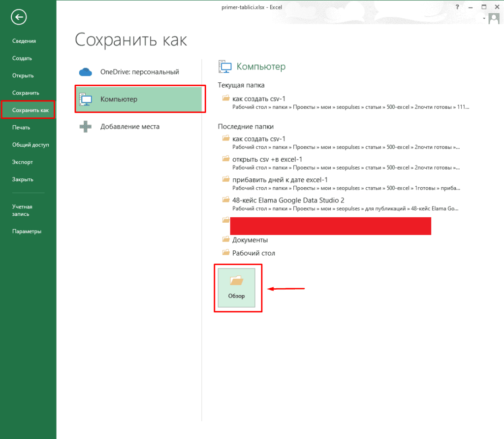Open the Обзор browse folder button

(x=237, y=288)
